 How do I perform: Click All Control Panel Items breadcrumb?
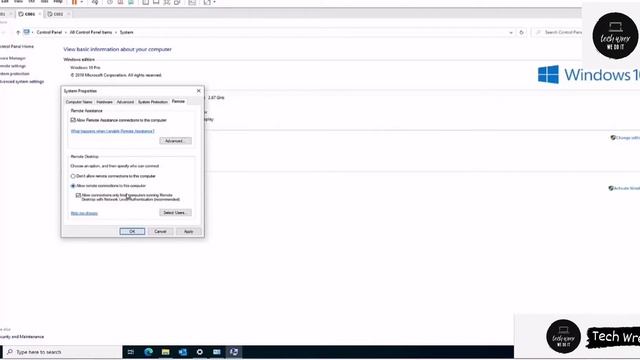[91, 32]
